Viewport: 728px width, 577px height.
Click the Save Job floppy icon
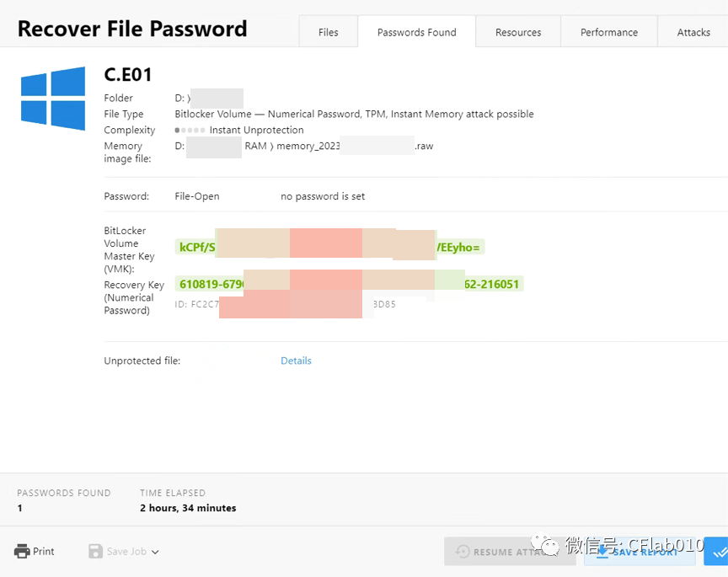point(95,551)
